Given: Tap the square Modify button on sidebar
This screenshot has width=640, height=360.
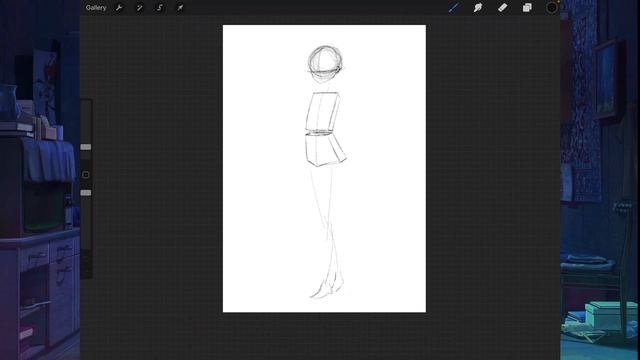Looking at the screenshot, I should coord(86,175).
